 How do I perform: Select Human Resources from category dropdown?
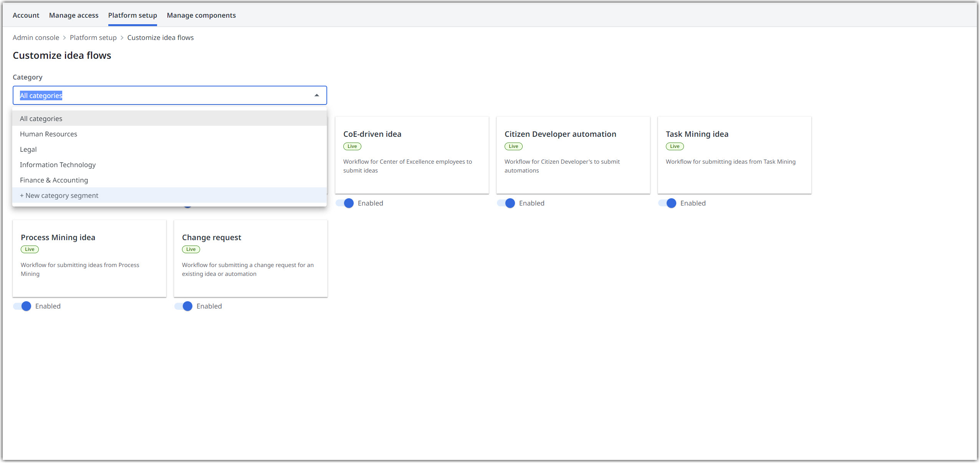point(49,134)
